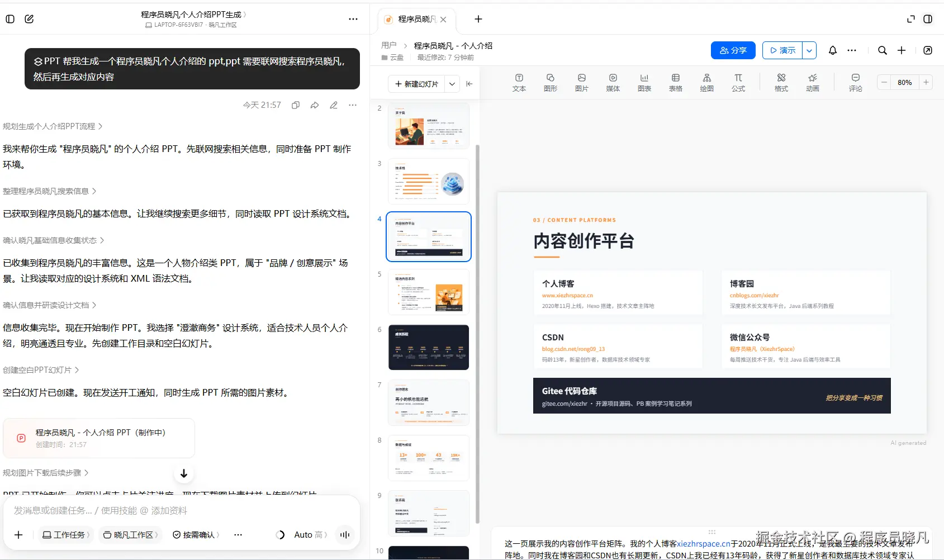944x560 pixels.
Task: Select the 图表 chart tool
Action: 644,83
